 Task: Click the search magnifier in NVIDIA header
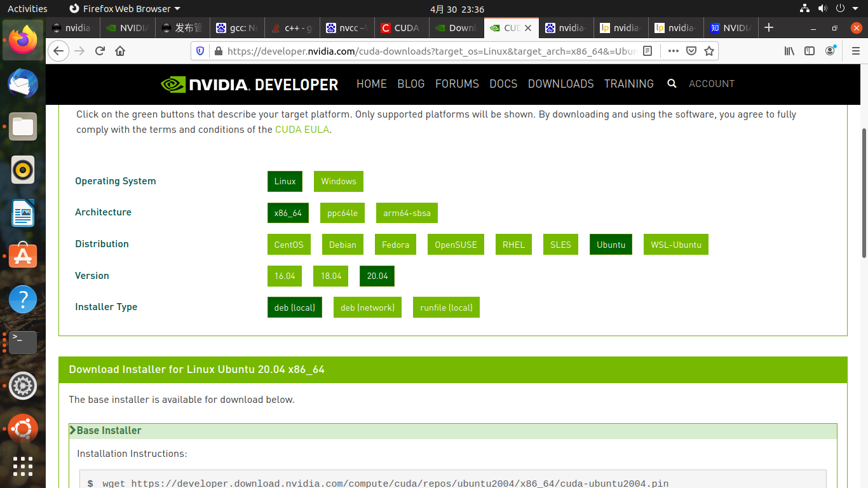pos(672,84)
